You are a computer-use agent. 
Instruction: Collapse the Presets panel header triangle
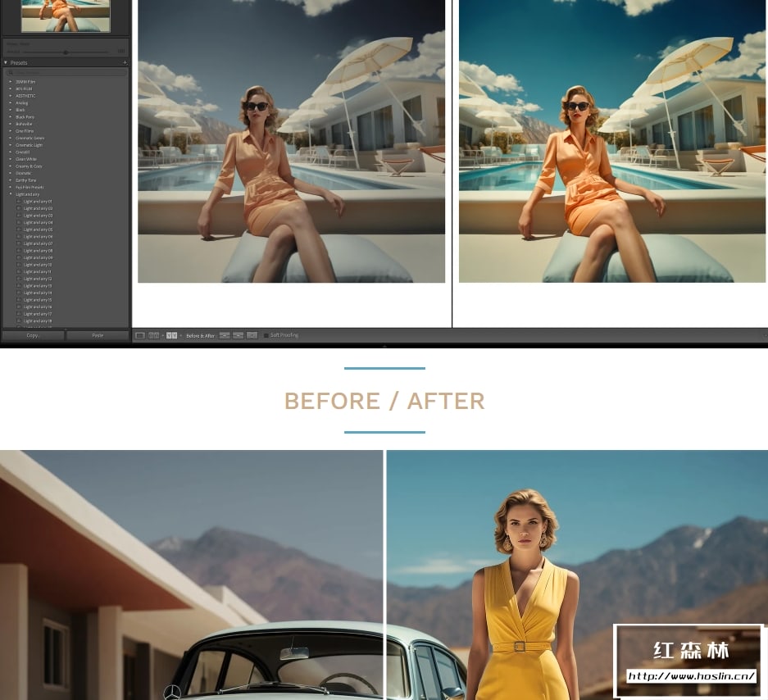6,62
